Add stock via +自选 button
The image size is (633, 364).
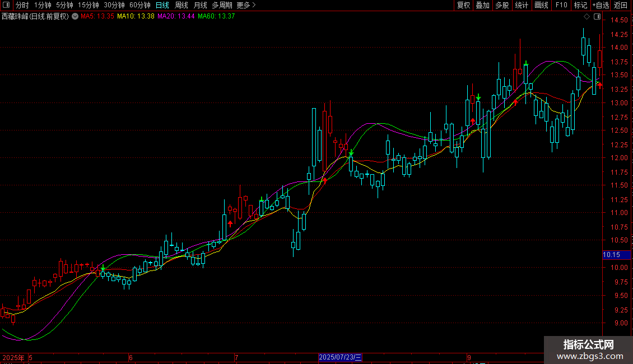pyautogui.click(x=601, y=5)
